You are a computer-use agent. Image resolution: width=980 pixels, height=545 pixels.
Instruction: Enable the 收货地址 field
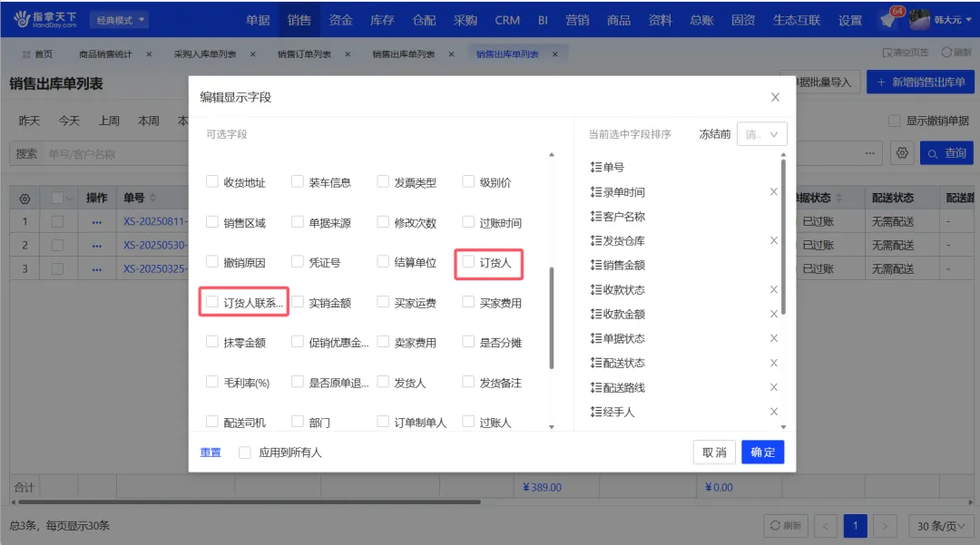(211, 181)
